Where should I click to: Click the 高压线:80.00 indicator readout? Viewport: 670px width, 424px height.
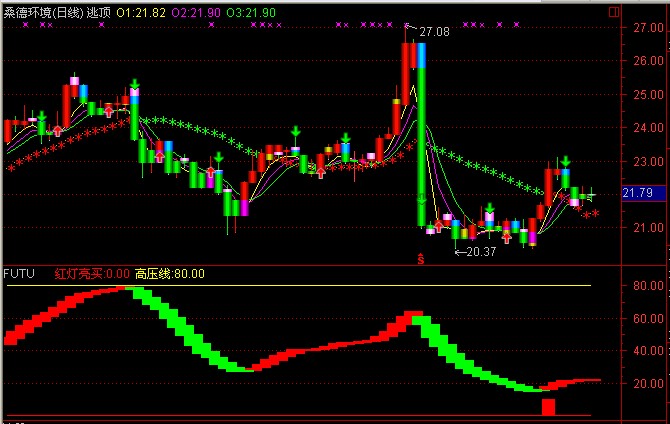coord(169,273)
